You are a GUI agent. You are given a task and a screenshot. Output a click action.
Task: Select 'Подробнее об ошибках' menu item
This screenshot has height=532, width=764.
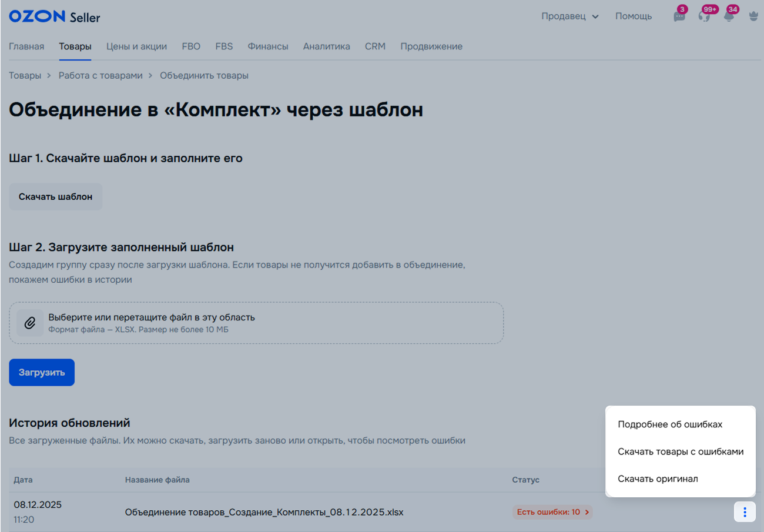tap(669, 424)
